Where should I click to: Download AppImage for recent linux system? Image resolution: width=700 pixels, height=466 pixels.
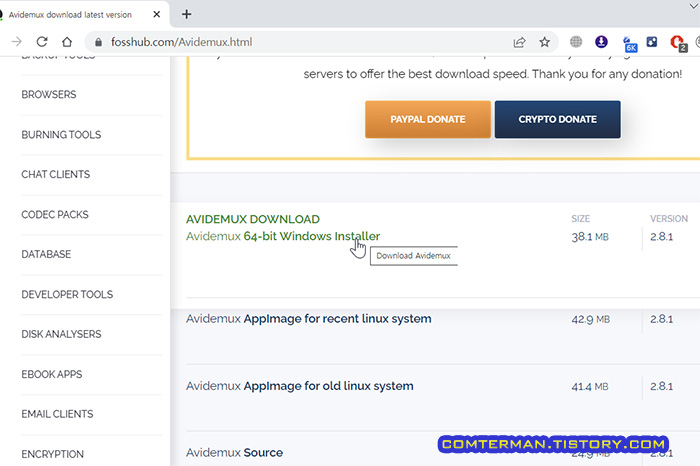(308, 319)
